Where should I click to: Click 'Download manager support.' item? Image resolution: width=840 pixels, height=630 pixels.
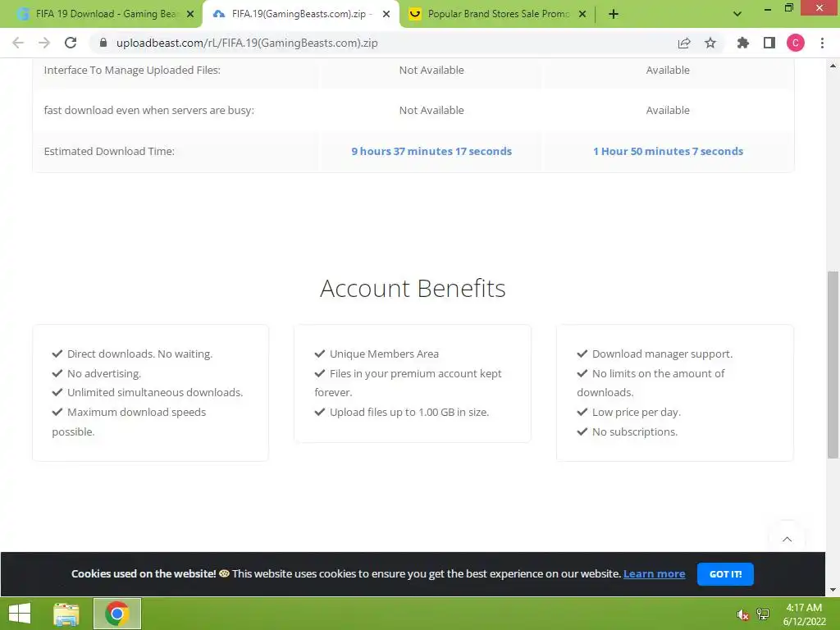point(662,354)
